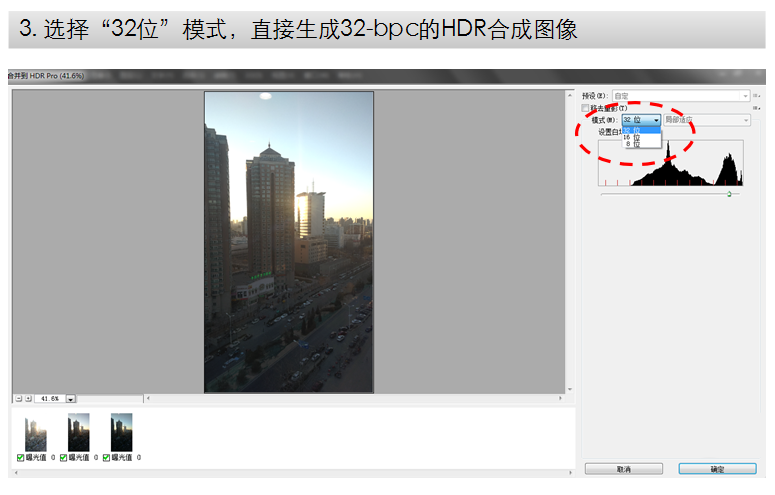Choose 8 位 from the mode list
This screenshot has width=775, height=495.
pos(641,143)
